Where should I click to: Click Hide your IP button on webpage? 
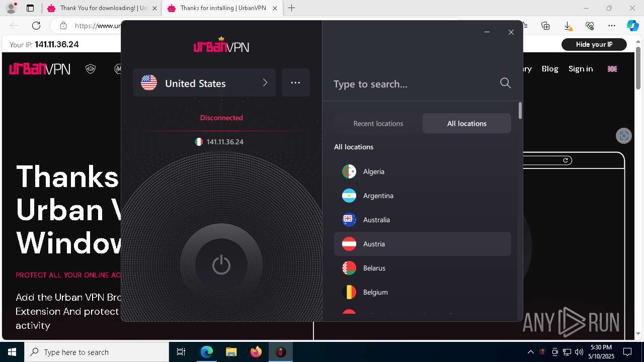594,44
